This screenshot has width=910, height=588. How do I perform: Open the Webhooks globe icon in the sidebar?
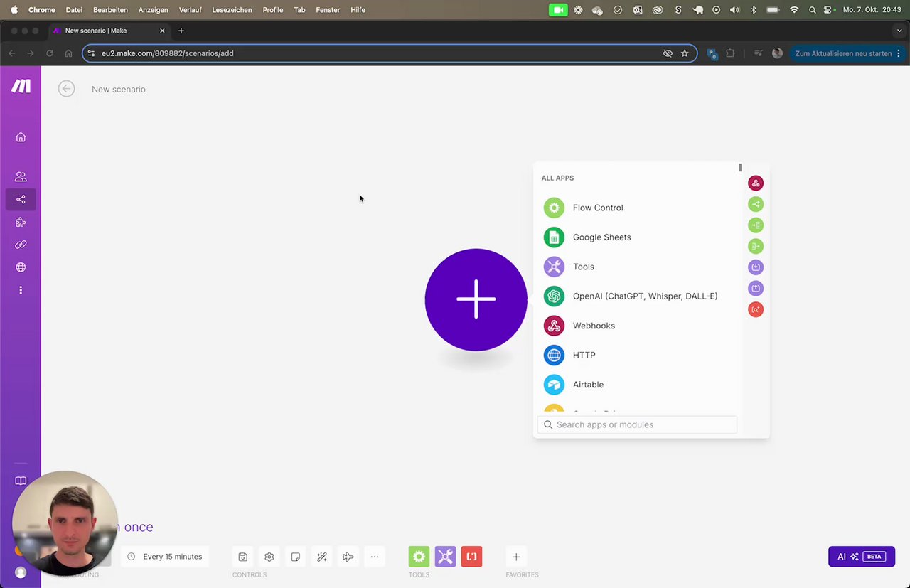[x=21, y=267]
